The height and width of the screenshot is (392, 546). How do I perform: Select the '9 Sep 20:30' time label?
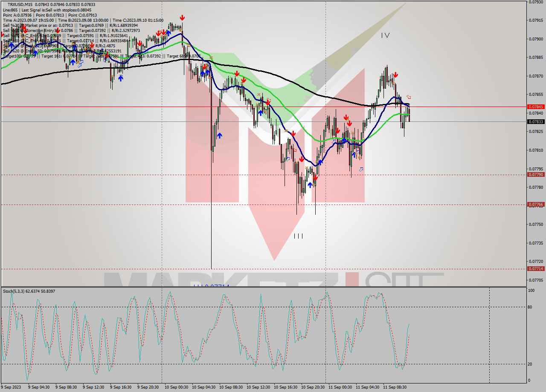tap(148, 387)
